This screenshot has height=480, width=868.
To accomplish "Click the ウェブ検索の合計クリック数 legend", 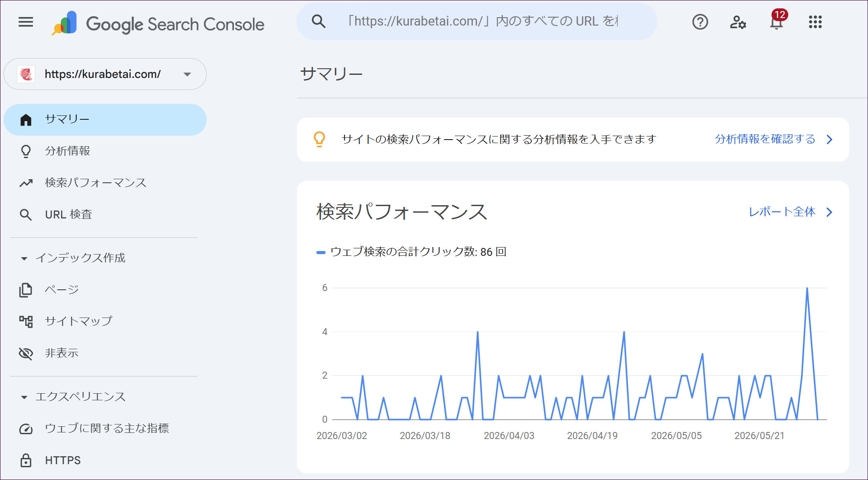I will pyautogui.click(x=412, y=252).
